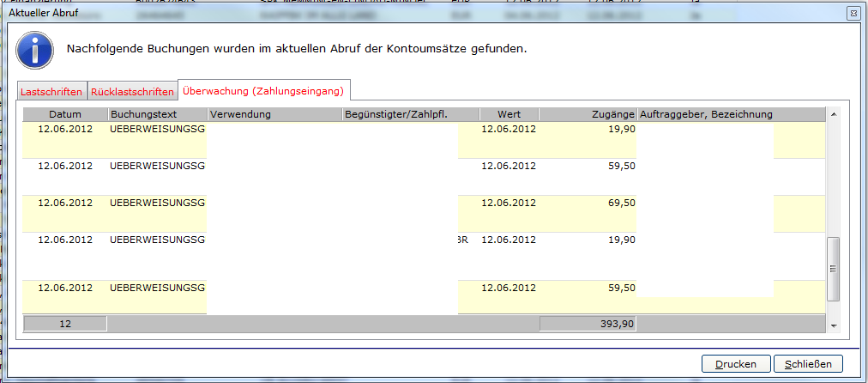
Task: Click the Begünstigter/Zahlpfl. column header
Action: [410, 115]
